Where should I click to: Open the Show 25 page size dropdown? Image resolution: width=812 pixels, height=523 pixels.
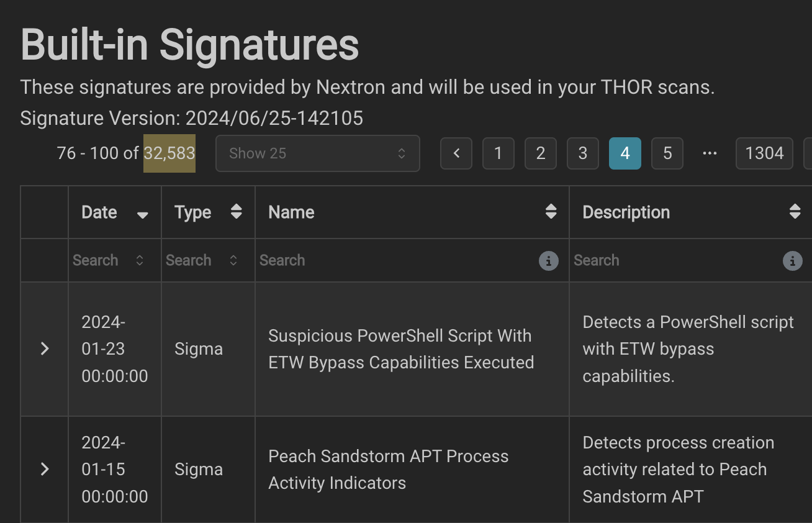(x=317, y=153)
